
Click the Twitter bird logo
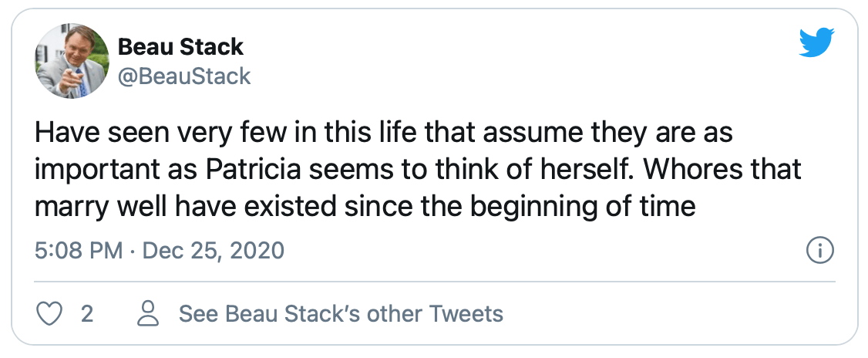pos(816,42)
